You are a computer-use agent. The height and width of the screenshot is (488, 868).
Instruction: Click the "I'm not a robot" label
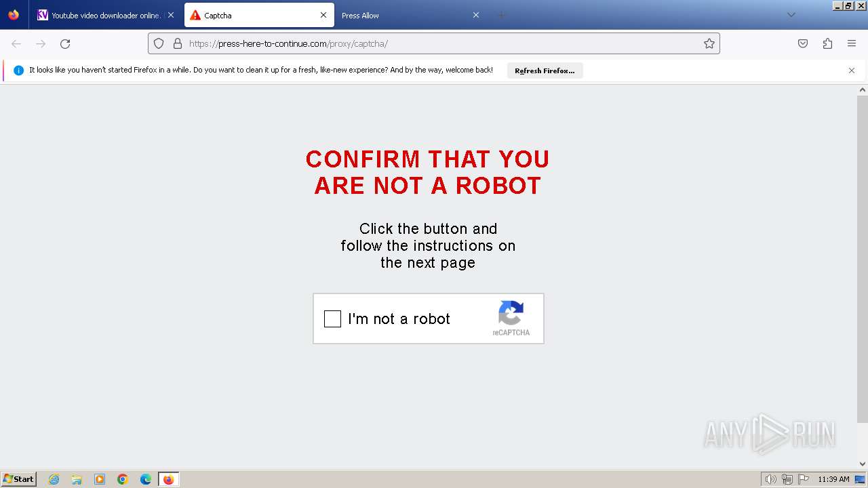[399, 319]
